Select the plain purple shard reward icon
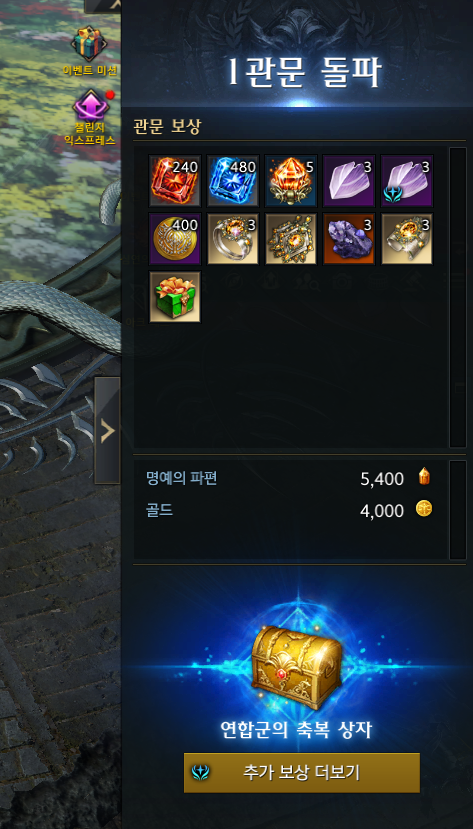Screen dimensions: 473x829 click(x=349, y=180)
